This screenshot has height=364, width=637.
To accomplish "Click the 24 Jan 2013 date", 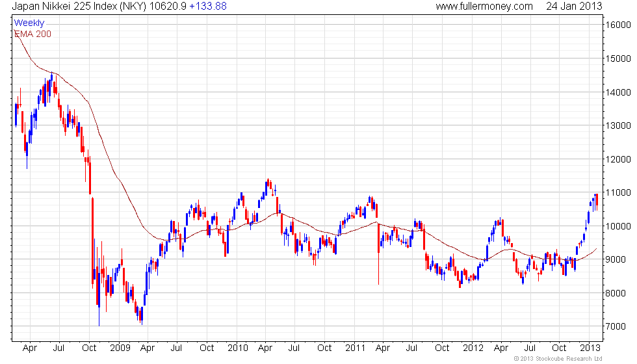I will point(574,6).
